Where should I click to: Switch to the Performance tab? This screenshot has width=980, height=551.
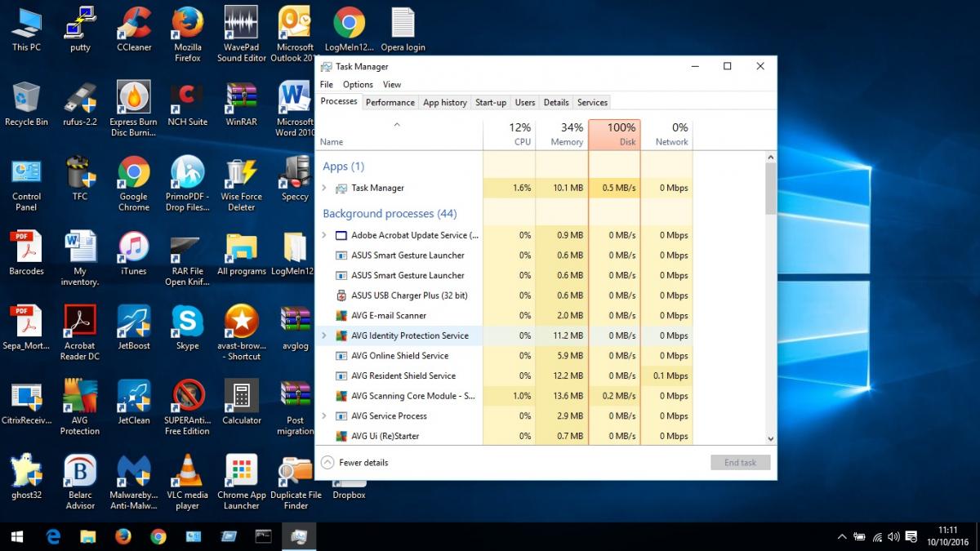point(390,103)
